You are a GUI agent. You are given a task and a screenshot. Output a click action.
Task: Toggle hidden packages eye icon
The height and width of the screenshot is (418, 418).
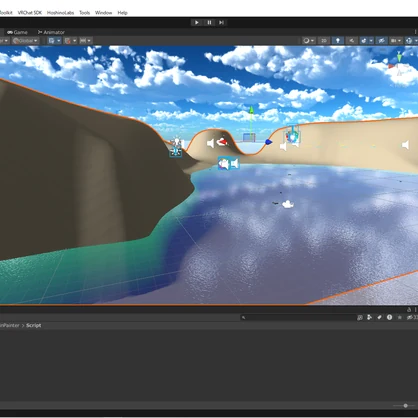[411, 317]
